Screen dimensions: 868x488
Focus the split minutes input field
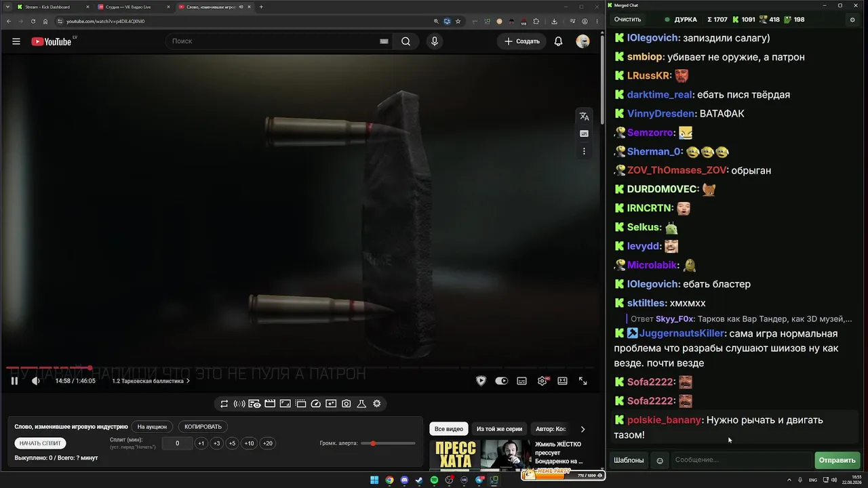click(177, 443)
